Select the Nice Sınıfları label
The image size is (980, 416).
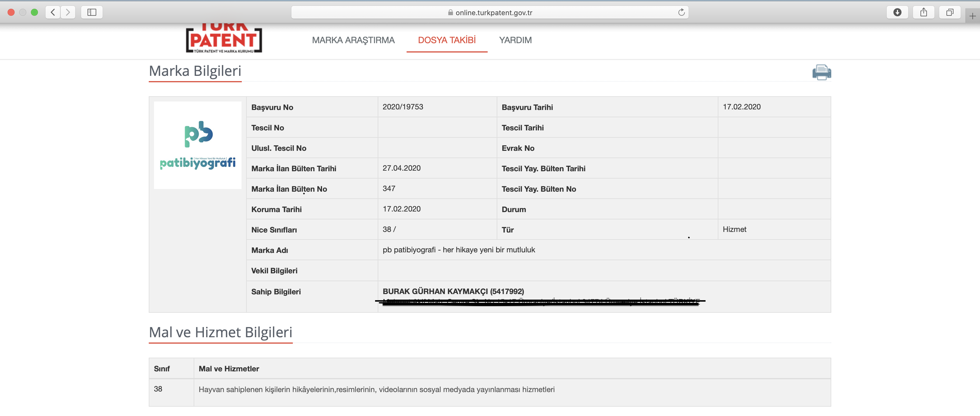click(274, 230)
